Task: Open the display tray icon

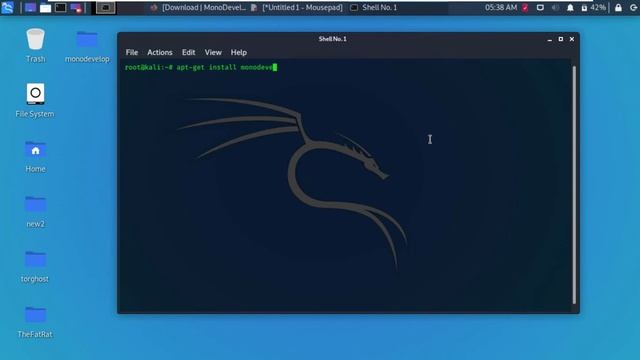Action: point(540,7)
